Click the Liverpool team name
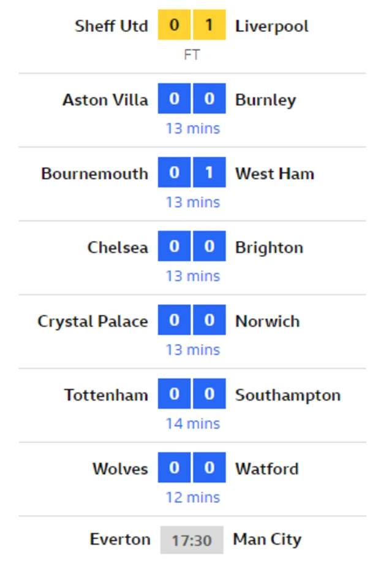The width and height of the screenshot is (392, 574). coord(271,26)
